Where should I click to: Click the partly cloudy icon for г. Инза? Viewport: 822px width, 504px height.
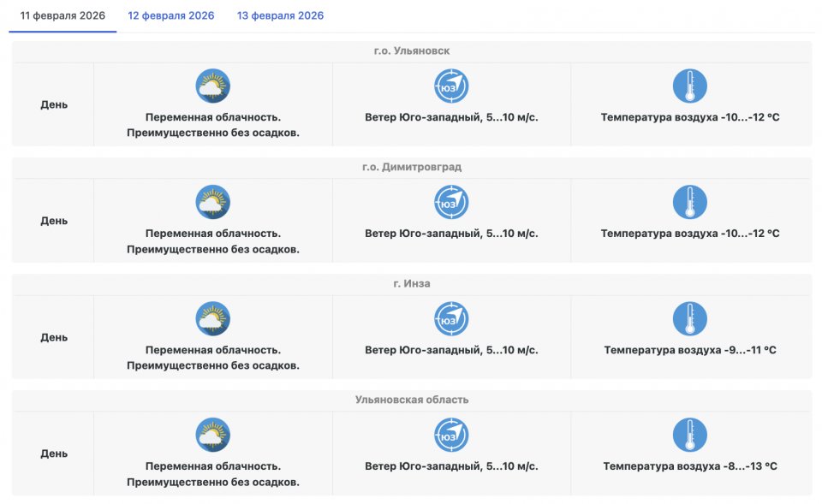(213, 319)
